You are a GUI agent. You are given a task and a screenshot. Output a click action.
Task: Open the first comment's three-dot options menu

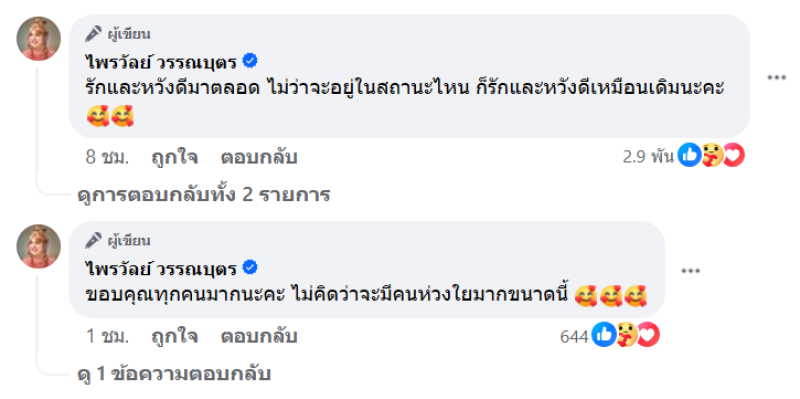[777, 78]
